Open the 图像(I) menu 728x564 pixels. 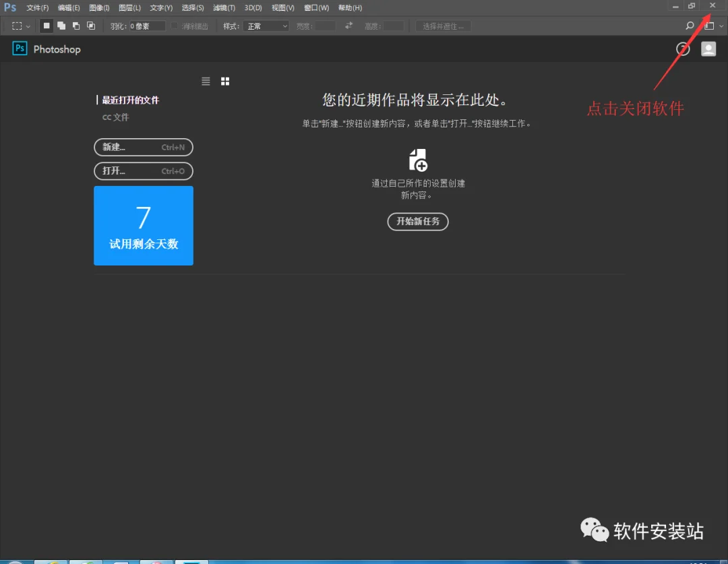[x=99, y=8]
